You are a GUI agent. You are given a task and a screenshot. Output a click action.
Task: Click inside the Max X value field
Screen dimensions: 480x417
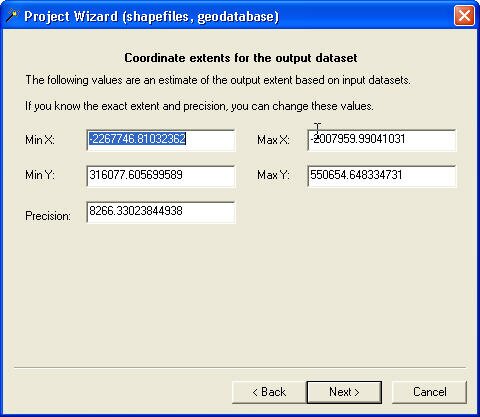[382, 140]
